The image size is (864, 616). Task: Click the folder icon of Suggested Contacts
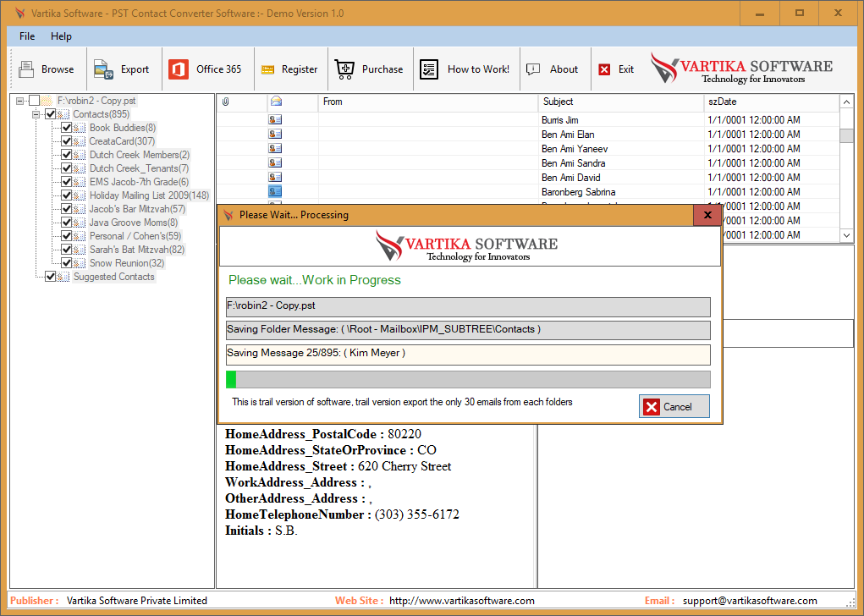click(x=63, y=277)
